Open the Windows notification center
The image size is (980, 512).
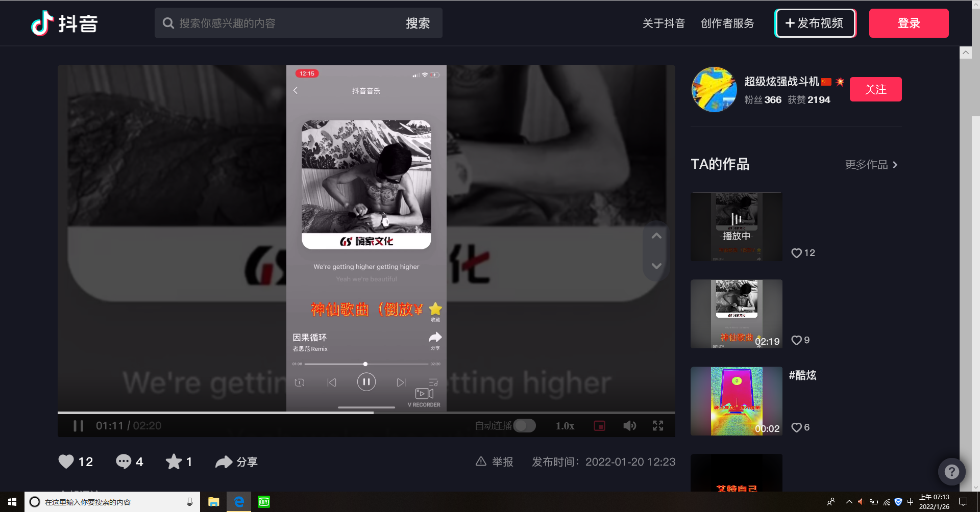pyautogui.click(x=963, y=502)
